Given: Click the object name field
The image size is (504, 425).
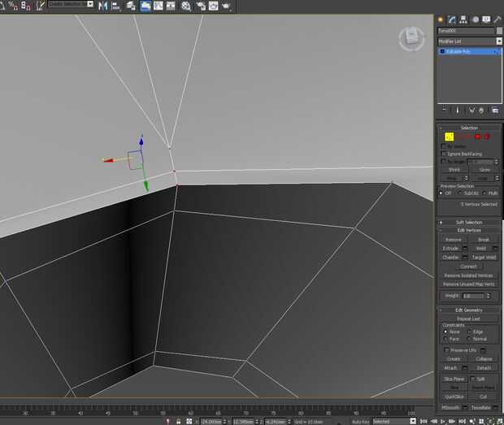Looking at the screenshot, I should [466, 31].
